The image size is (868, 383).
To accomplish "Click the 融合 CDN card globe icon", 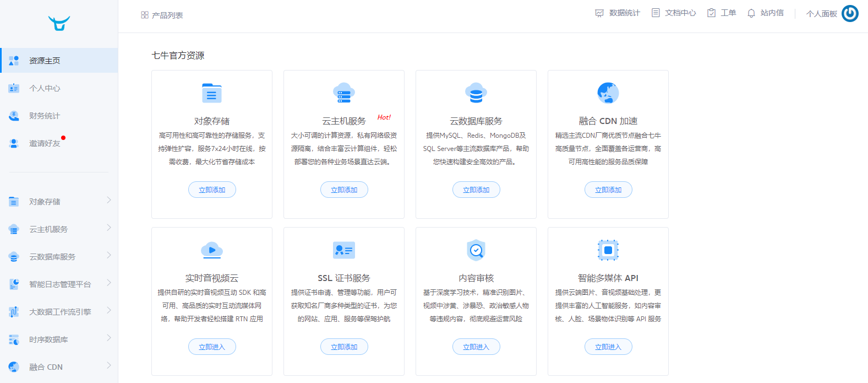I will coord(608,93).
